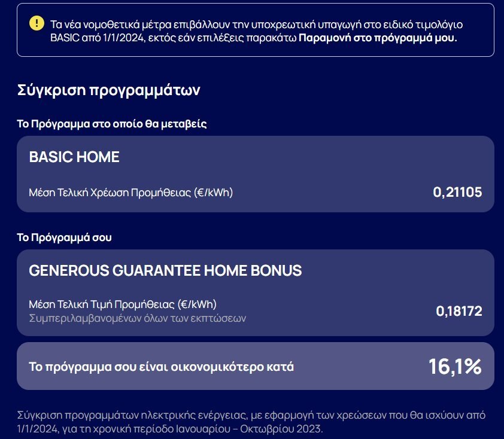Click the BASIC HOME price value 0,21105

click(457, 192)
